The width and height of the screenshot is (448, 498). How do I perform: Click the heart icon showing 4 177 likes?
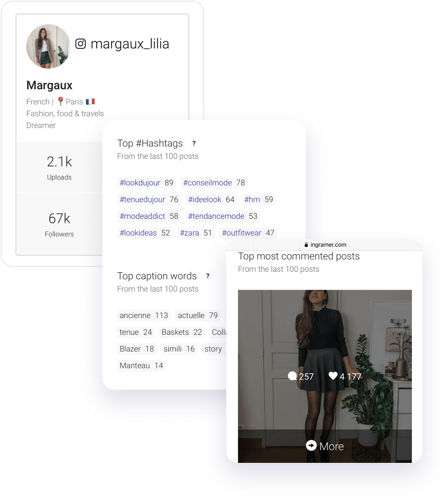point(333,376)
